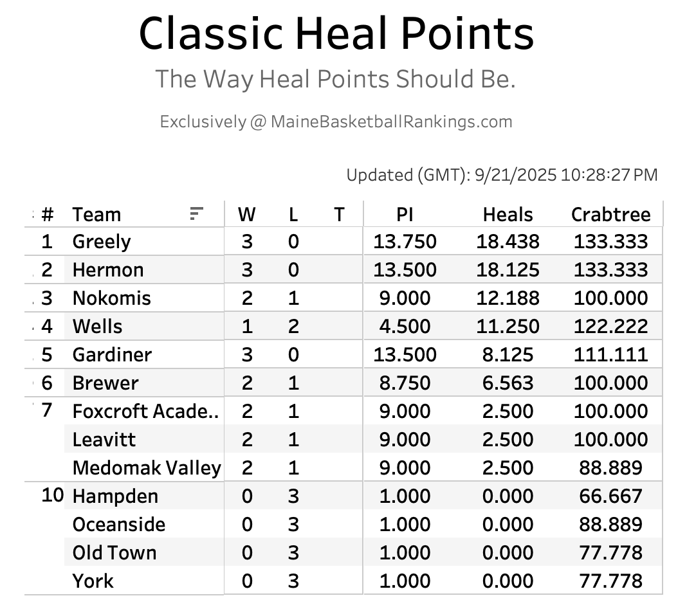The image size is (696, 616).
Task: Click the Wells team name
Action: pos(97,327)
